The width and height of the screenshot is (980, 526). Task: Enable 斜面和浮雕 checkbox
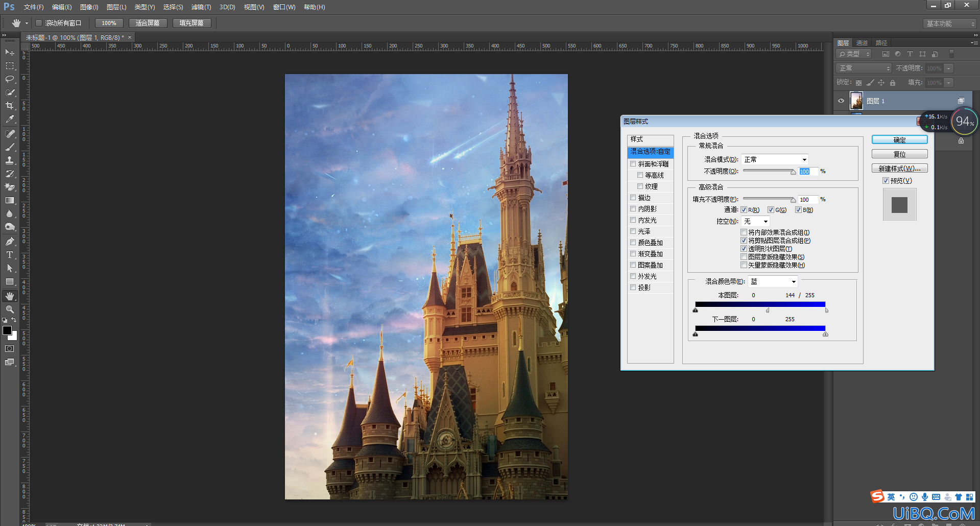pyautogui.click(x=633, y=164)
